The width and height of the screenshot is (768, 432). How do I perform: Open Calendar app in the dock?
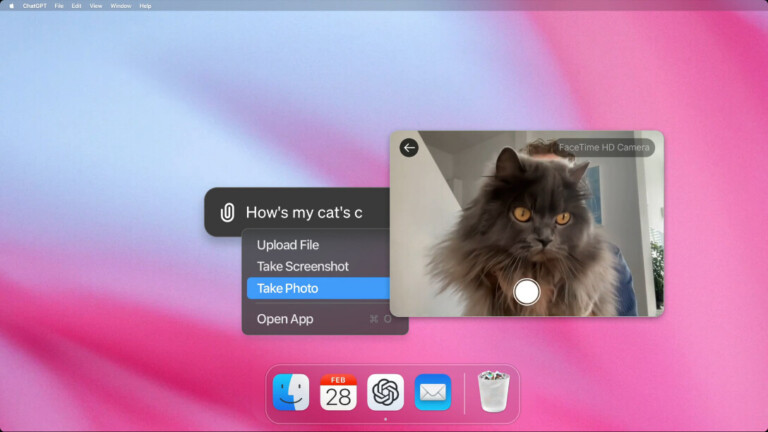tap(338, 392)
